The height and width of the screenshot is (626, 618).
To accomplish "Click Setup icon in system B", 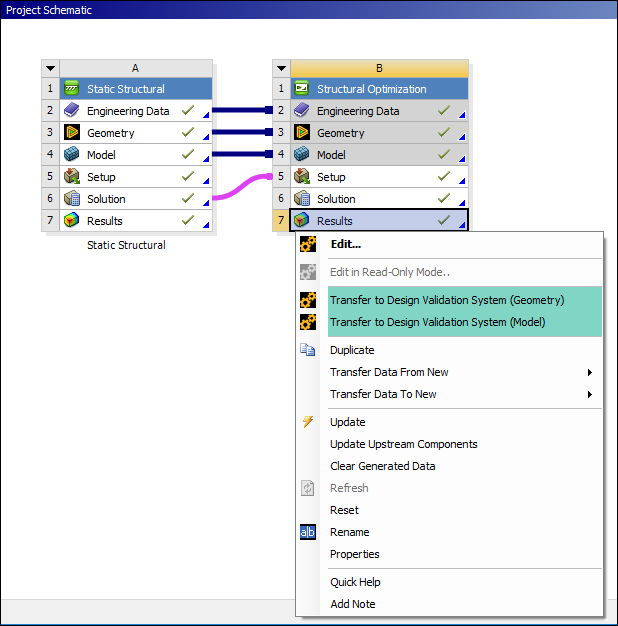I will [302, 176].
